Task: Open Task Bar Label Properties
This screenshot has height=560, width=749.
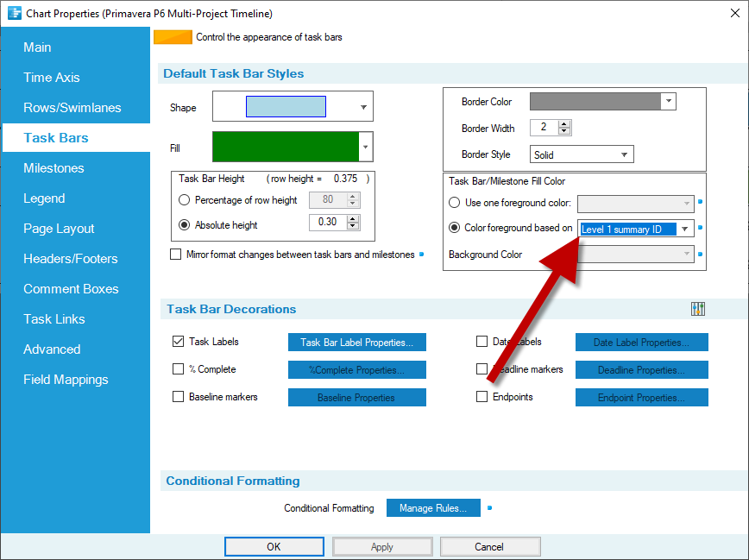Action: [x=357, y=342]
